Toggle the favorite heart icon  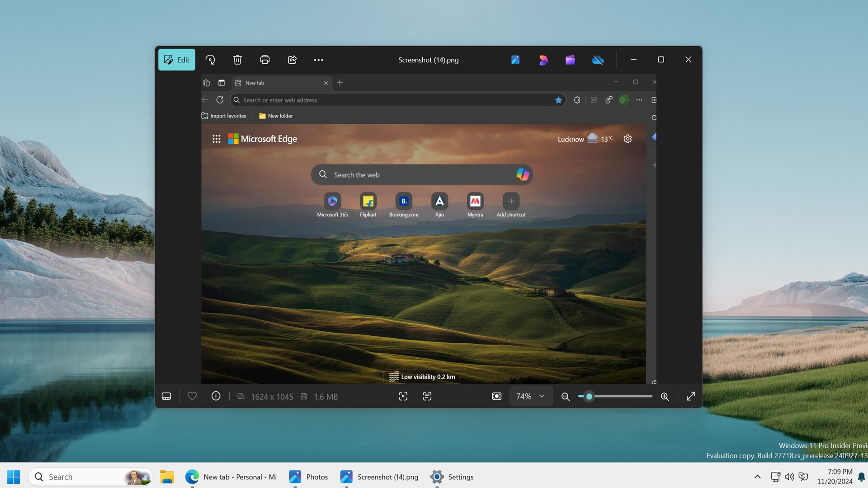(192, 396)
